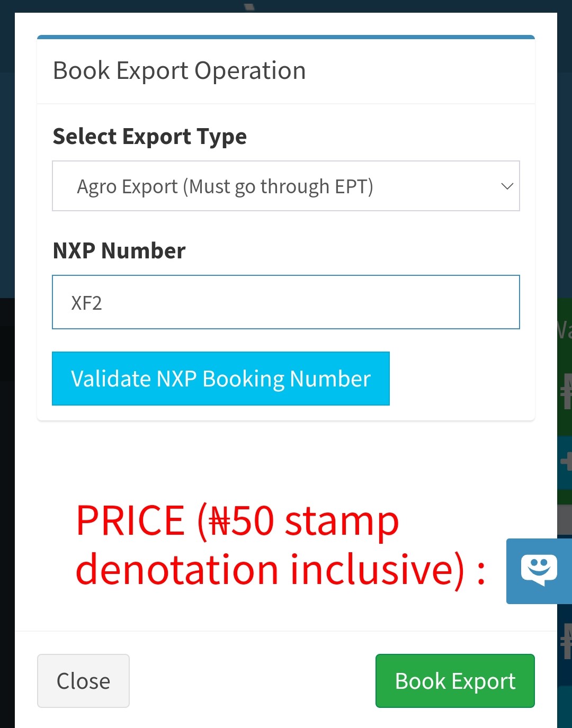This screenshot has width=572, height=728.
Task: Open the Select Export Type dropdown
Action: tap(286, 186)
